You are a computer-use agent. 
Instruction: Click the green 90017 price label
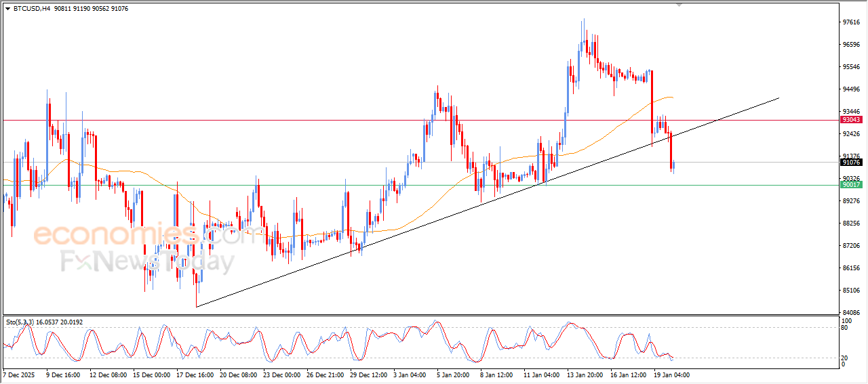tap(850, 185)
